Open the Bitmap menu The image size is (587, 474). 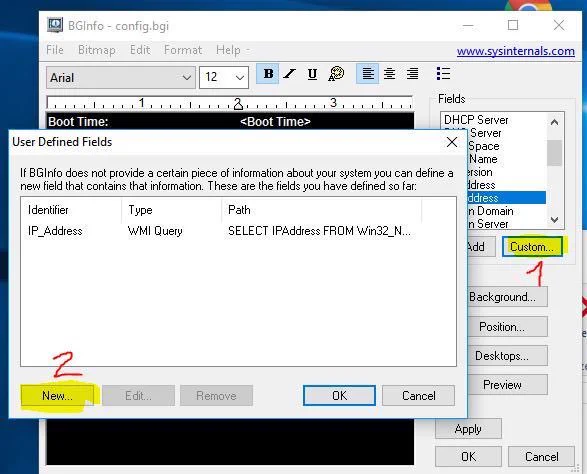[x=97, y=50]
